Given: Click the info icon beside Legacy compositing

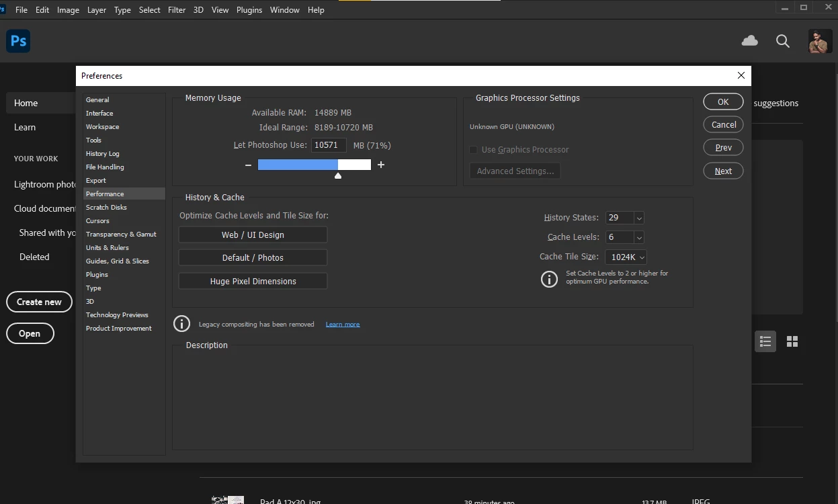Looking at the screenshot, I should tap(181, 324).
